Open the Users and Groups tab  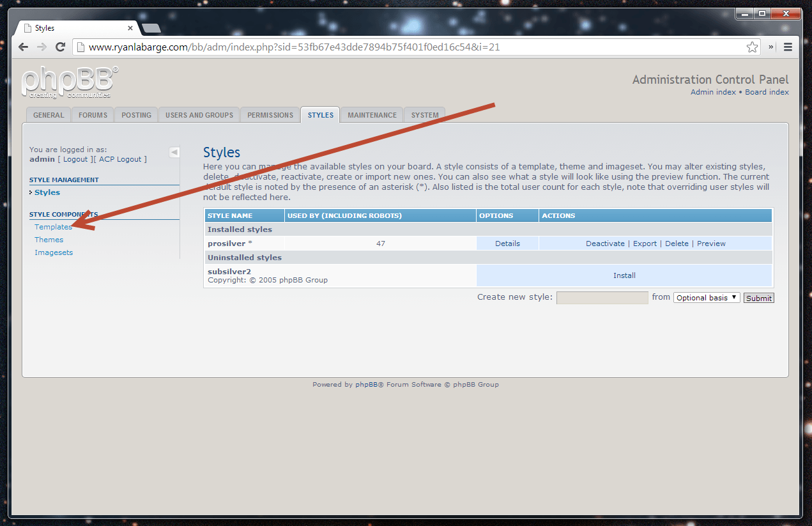[x=199, y=115]
